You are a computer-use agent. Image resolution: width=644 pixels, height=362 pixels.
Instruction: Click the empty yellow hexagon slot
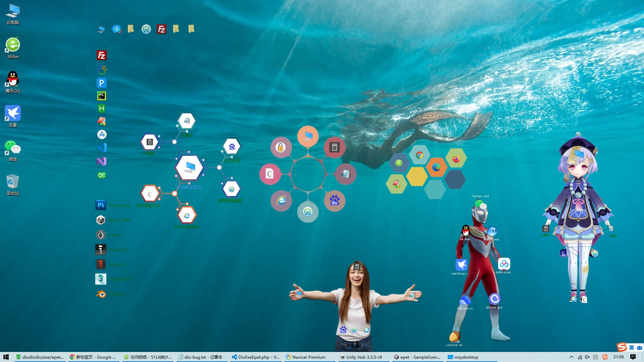click(x=417, y=176)
